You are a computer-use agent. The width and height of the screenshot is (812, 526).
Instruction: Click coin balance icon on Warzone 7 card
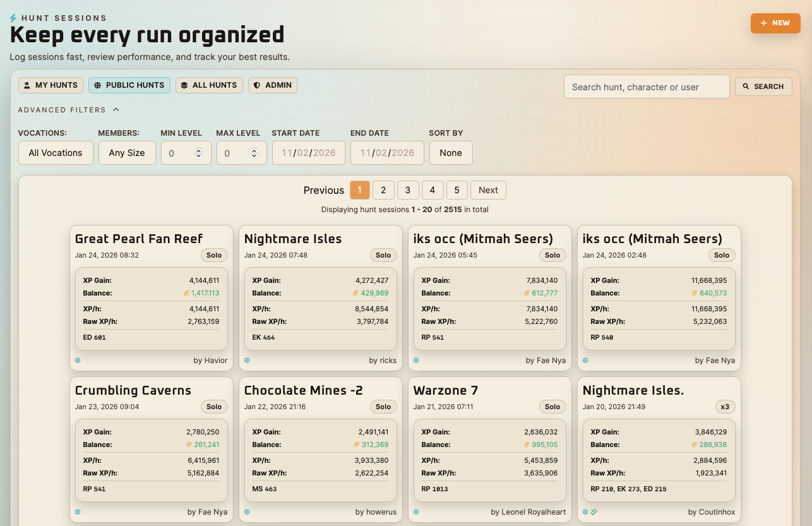pos(527,445)
